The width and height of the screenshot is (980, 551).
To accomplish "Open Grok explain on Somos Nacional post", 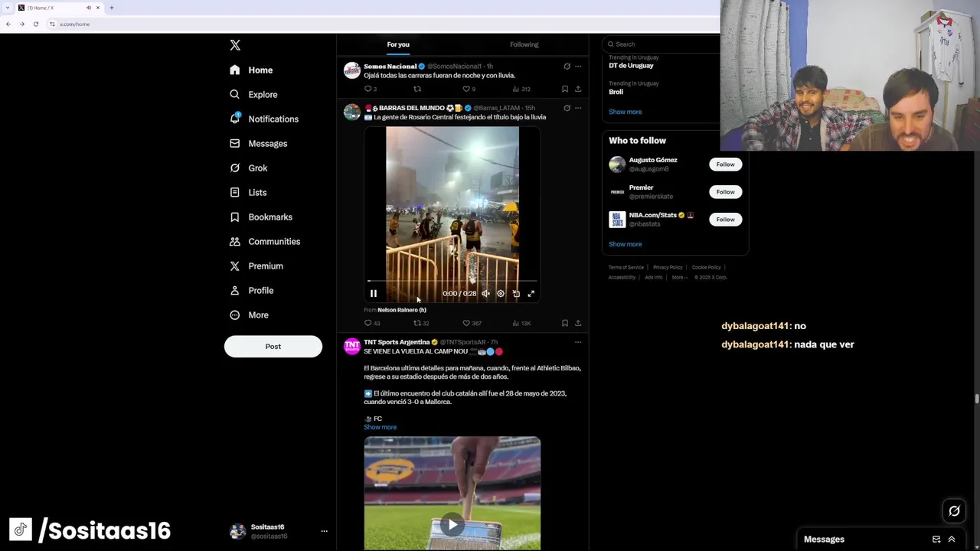I will [x=567, y=67].
